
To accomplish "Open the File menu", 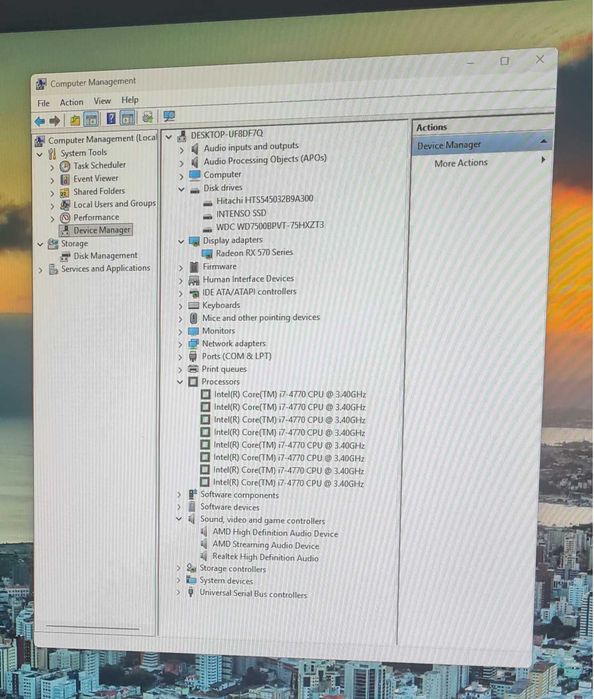I will pos(43,103).
